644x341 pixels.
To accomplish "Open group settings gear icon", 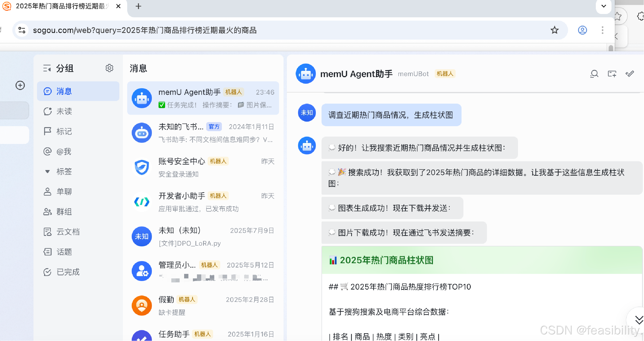I will [109, 68].
